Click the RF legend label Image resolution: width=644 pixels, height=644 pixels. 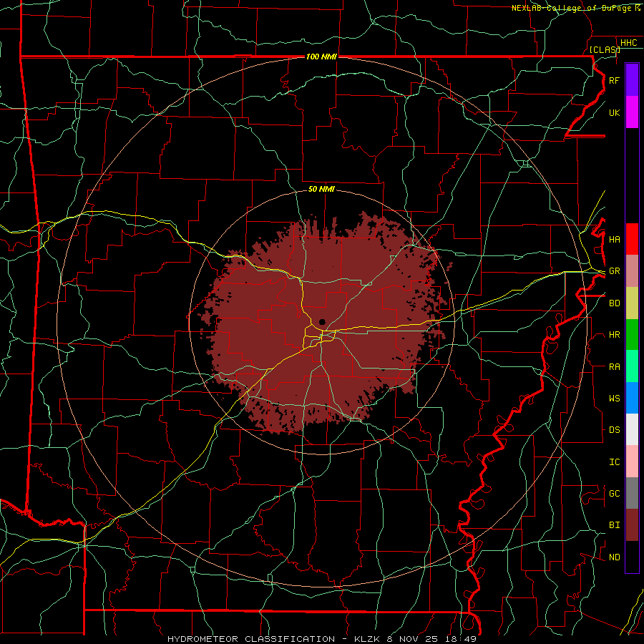pyautogui.click(x=614, y=80)
